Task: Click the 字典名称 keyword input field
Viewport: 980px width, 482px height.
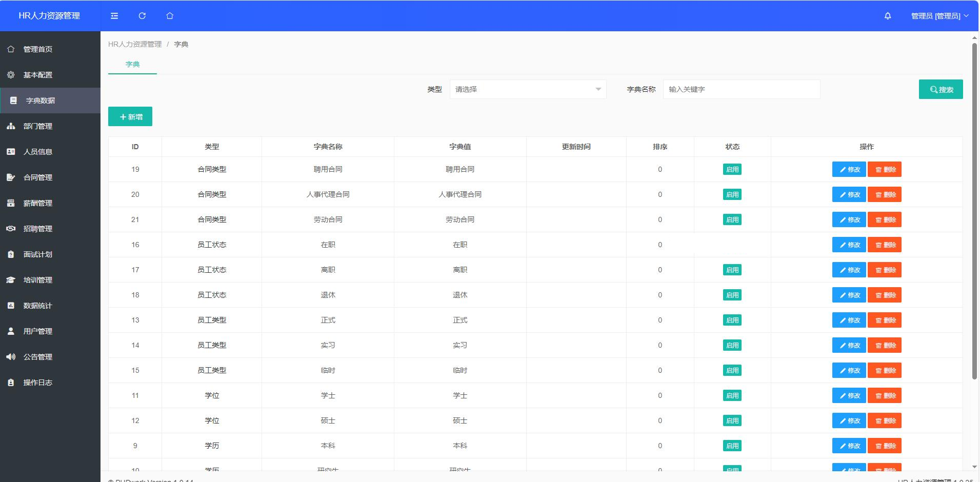Action: (741, 89)
